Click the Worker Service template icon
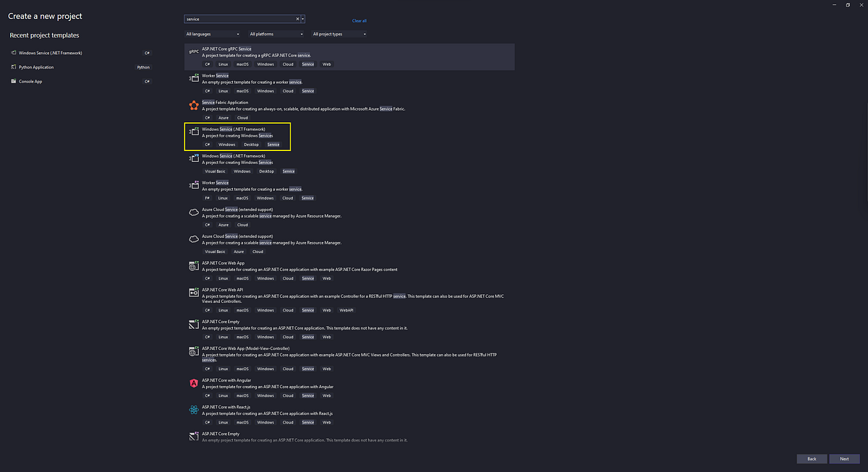Screen dimensions: 868x472 (x=193, y=79)
